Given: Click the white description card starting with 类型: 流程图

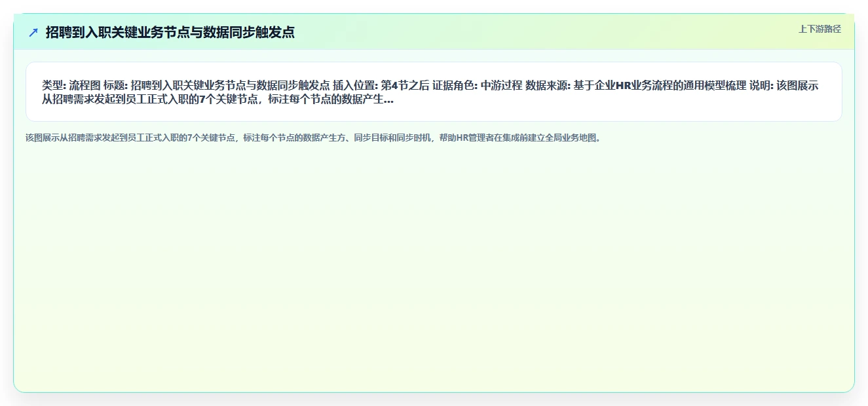Looking at the screenshot, I should (x=434, y=92).
